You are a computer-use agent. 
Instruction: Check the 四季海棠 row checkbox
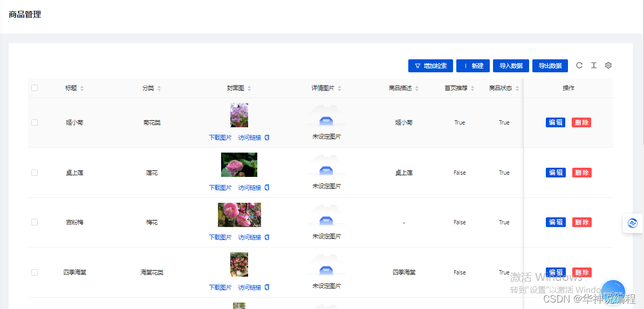click(x=35, y=272)
